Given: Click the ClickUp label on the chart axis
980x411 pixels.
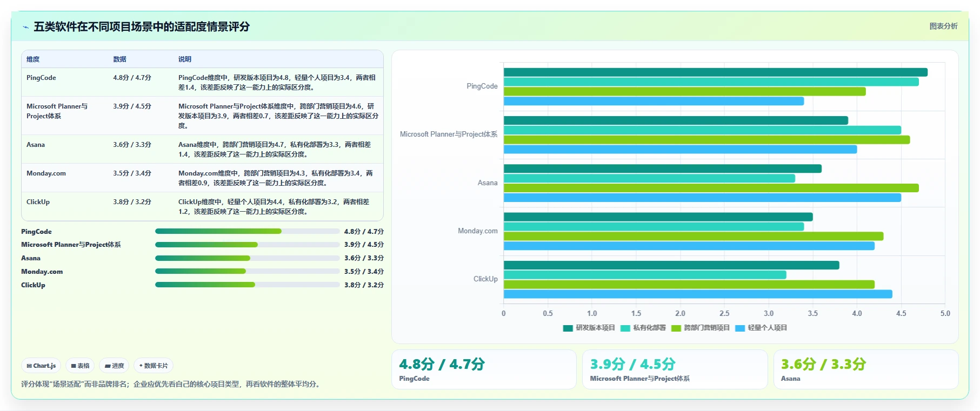Looking at the screenshot, I should coord(485,279).
